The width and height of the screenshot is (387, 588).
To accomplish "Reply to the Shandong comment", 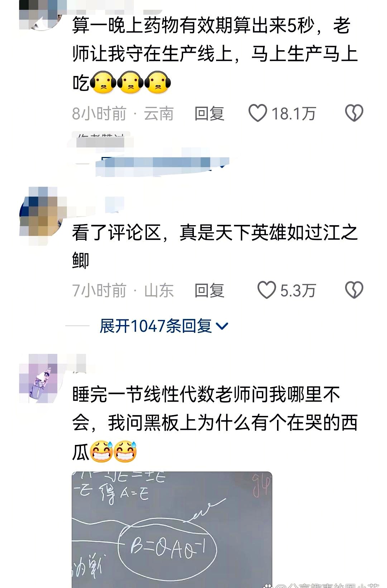I will coord(209,290).
